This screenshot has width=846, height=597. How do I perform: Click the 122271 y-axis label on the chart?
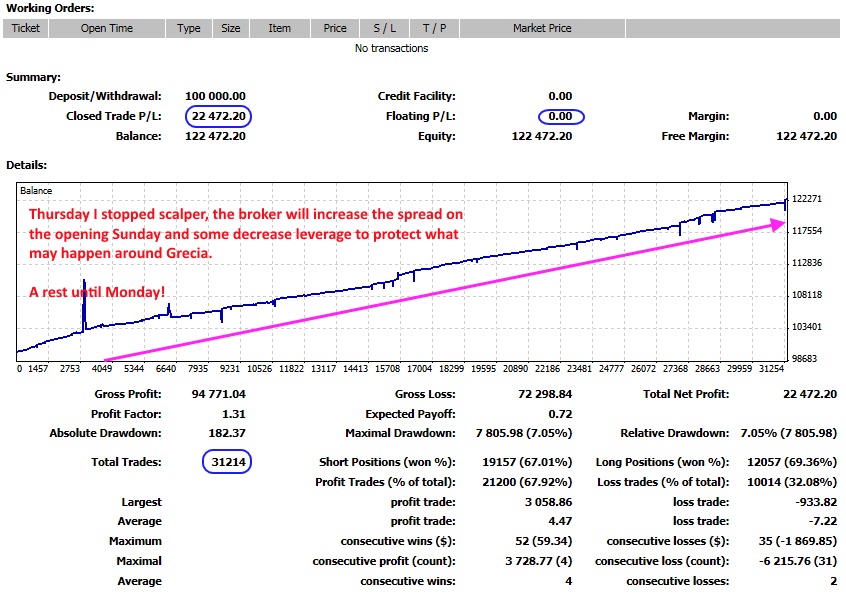[x=807, y=199]
